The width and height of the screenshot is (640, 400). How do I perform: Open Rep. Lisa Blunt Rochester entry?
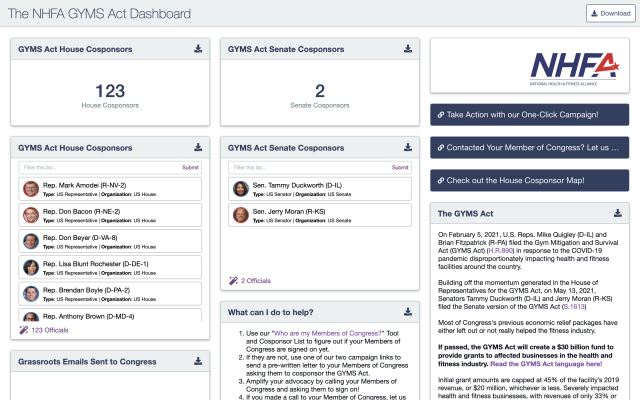tap(110, 267)
